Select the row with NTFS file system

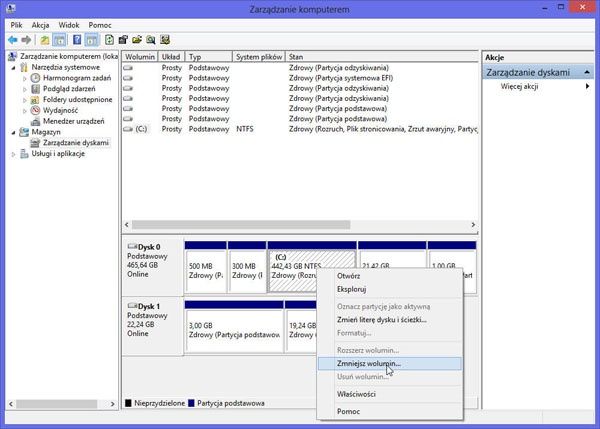click(x=300, y=129)
